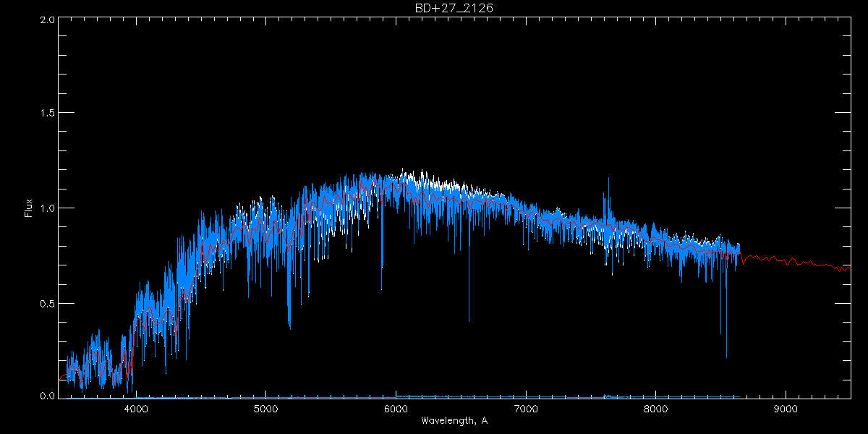Select the 5000 wavelength tick label
868x434 pixels.
point(265,407)
